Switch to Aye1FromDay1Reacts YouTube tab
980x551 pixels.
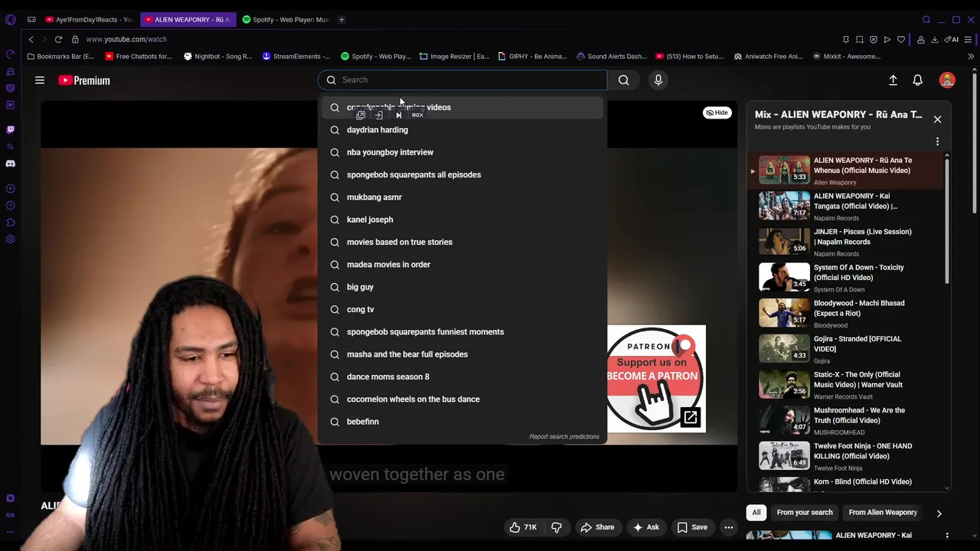pos(88,19)
